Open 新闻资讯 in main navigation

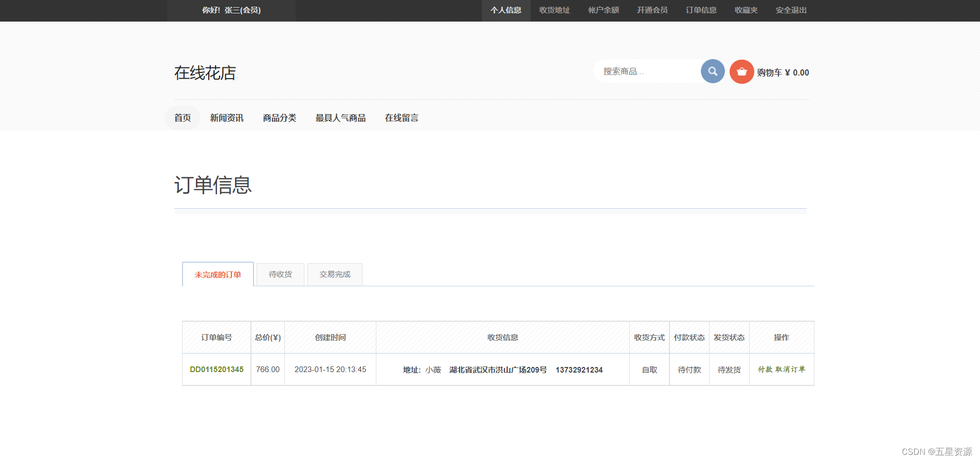[227, 118]
